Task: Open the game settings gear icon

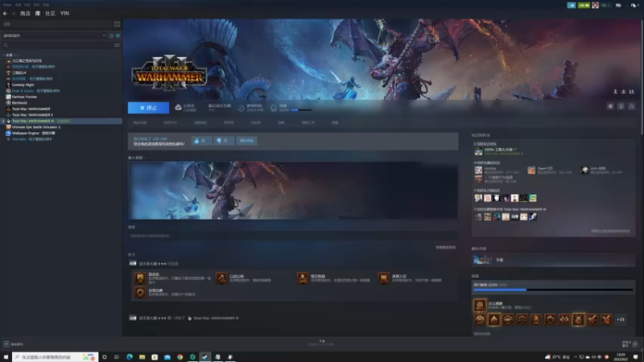Action: point(610,106)
